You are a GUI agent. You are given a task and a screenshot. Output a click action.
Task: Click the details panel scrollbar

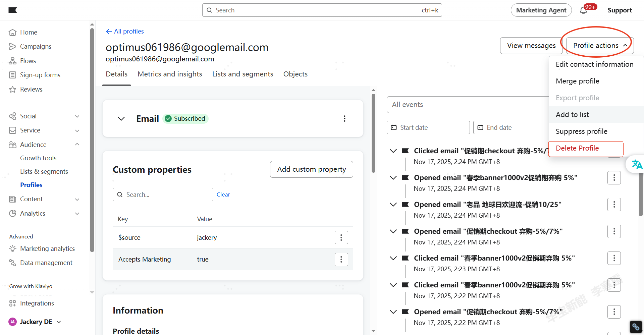pyautogui.click(x=373, y=133)
